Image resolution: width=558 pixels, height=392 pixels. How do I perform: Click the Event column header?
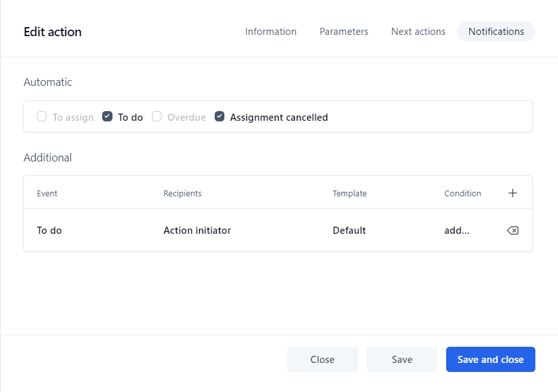(47, 194)
